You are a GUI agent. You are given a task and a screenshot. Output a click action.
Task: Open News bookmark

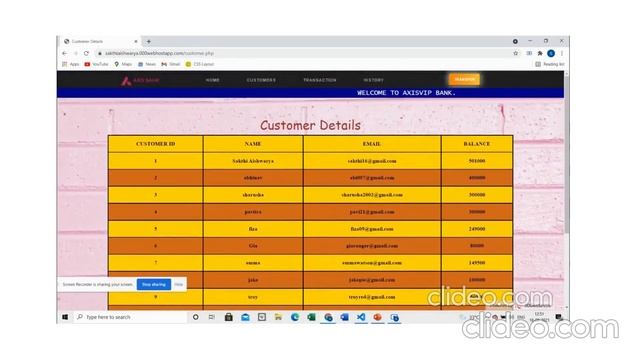click(x=147, y=64)
